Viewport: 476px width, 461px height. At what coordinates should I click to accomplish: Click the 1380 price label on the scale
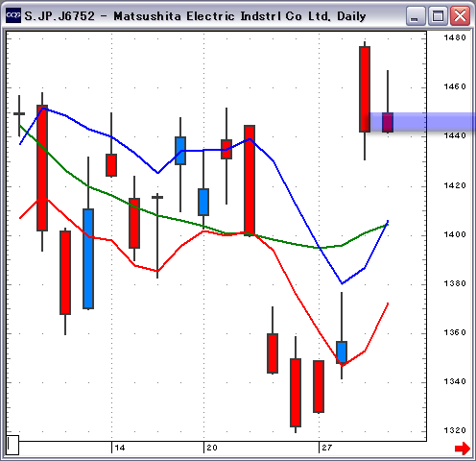455,283
